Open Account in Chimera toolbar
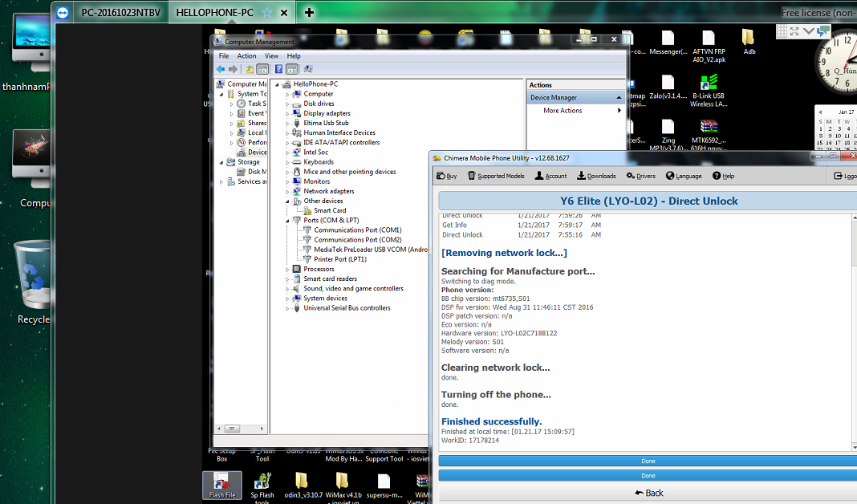 (551, 176)
